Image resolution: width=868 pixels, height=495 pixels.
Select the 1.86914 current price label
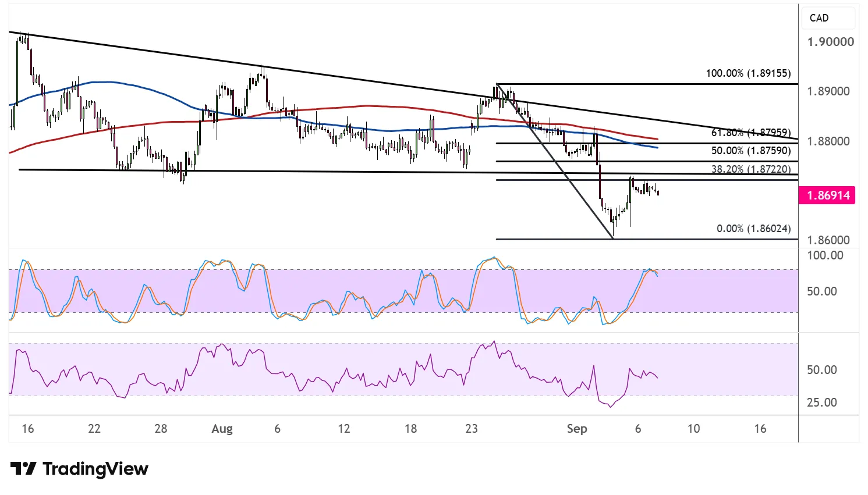pos(828,195)
